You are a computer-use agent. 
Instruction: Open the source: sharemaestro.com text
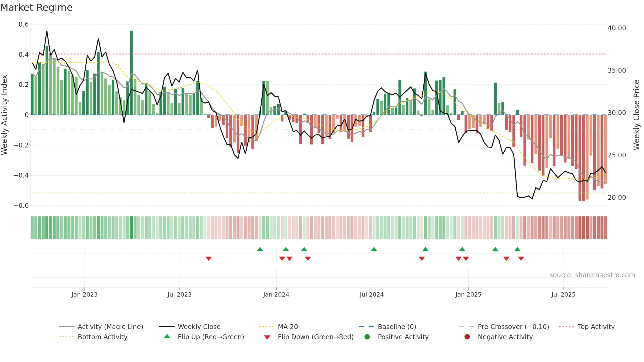(592, 275)
